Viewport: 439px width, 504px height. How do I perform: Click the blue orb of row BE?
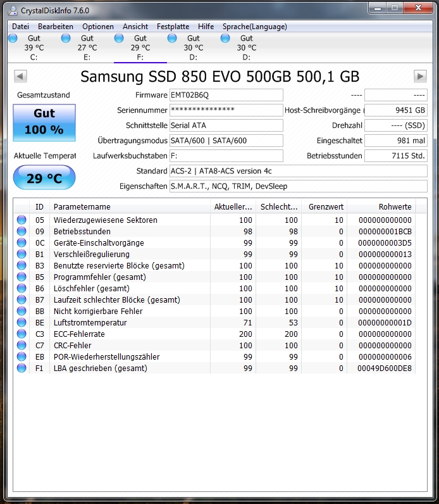(22, 322)
